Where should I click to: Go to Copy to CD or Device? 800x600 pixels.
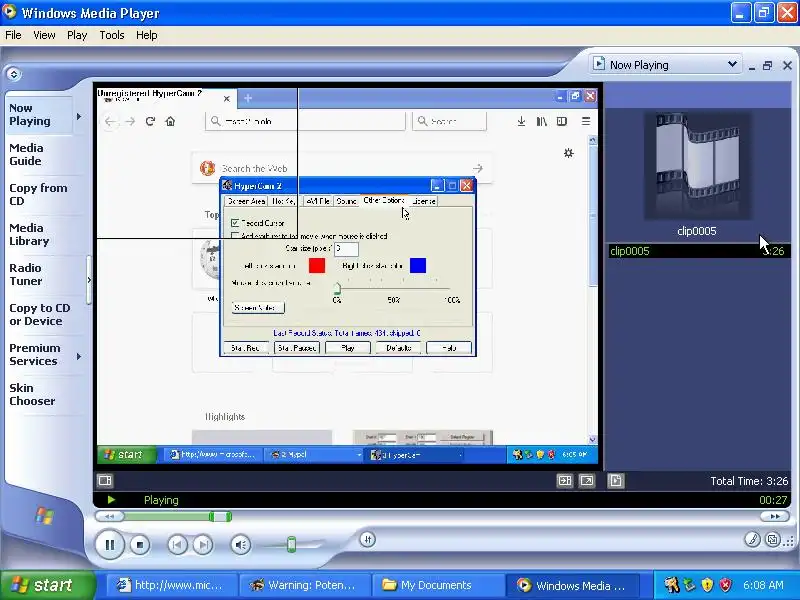[39, 314]
